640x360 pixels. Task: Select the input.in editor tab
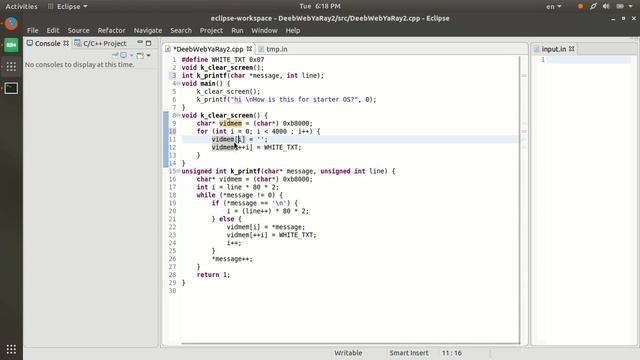point(553,49)
